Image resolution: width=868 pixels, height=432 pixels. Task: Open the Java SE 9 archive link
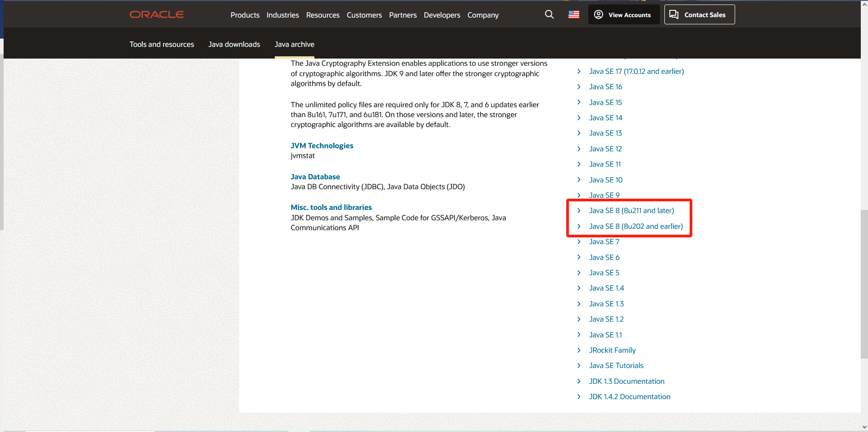pos(604,195)
